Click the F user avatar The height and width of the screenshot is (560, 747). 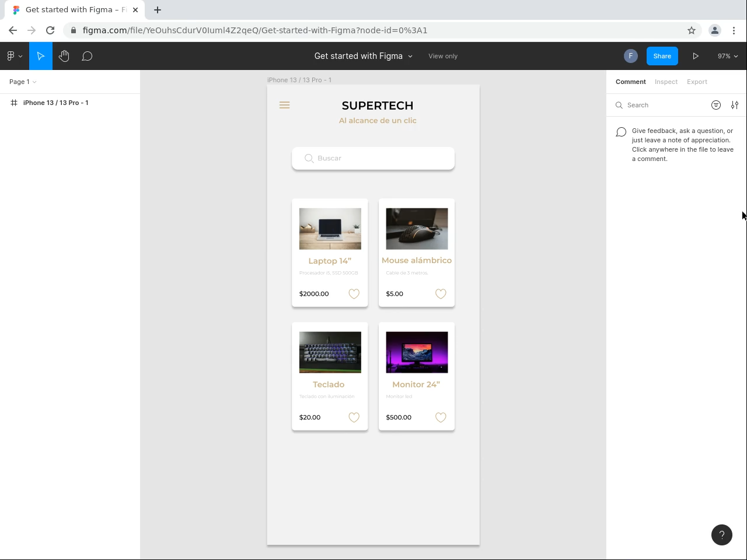click(630, 56)
